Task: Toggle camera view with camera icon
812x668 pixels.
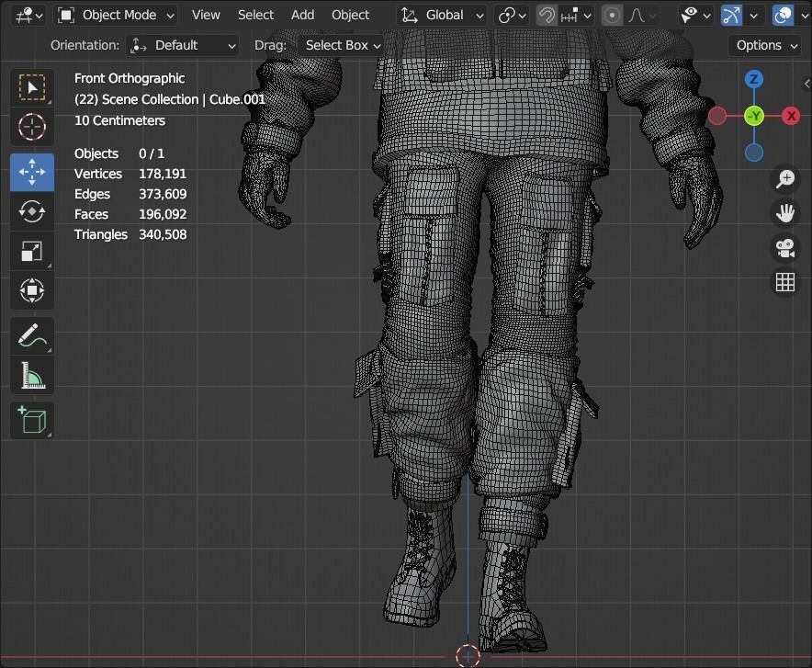Action: tap(785, 248)
